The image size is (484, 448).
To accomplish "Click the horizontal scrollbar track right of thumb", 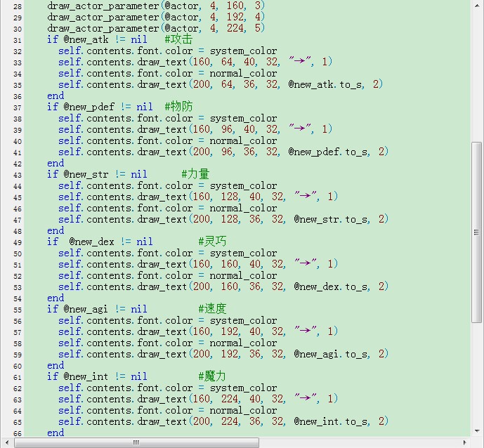I will [x=359, y=443].
